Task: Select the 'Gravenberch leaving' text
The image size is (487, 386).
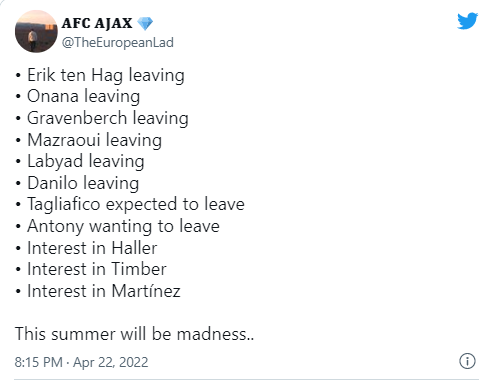Action: [108, 118]
